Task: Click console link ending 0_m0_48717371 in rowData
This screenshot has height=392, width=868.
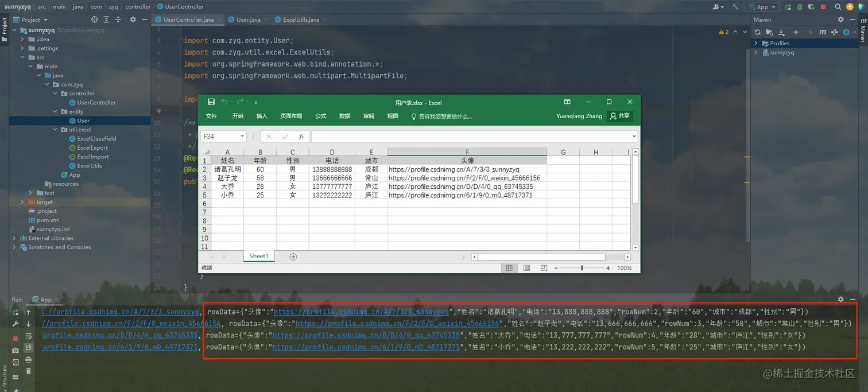Action: pos(366,347)
